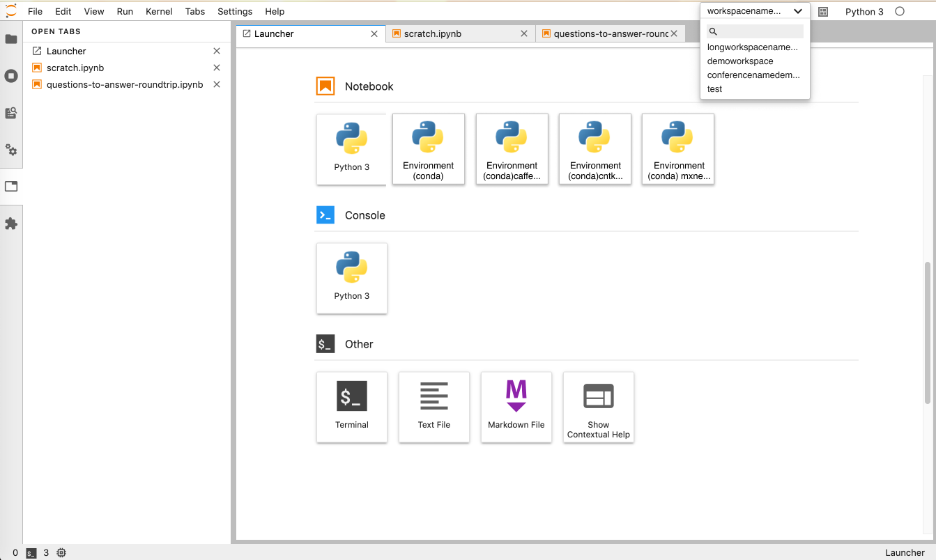Close questions-to-answer-roundtrip.ipynb from Open Tabs list
This screenshot has width=936, height=560.
click(x=217, y=84)
